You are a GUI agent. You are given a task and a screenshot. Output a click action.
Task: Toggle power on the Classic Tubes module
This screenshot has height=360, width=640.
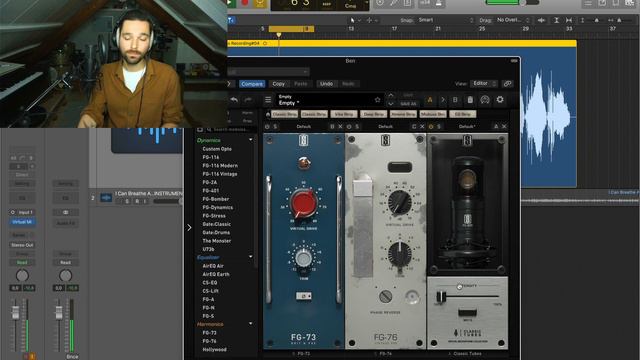(431, 127)
